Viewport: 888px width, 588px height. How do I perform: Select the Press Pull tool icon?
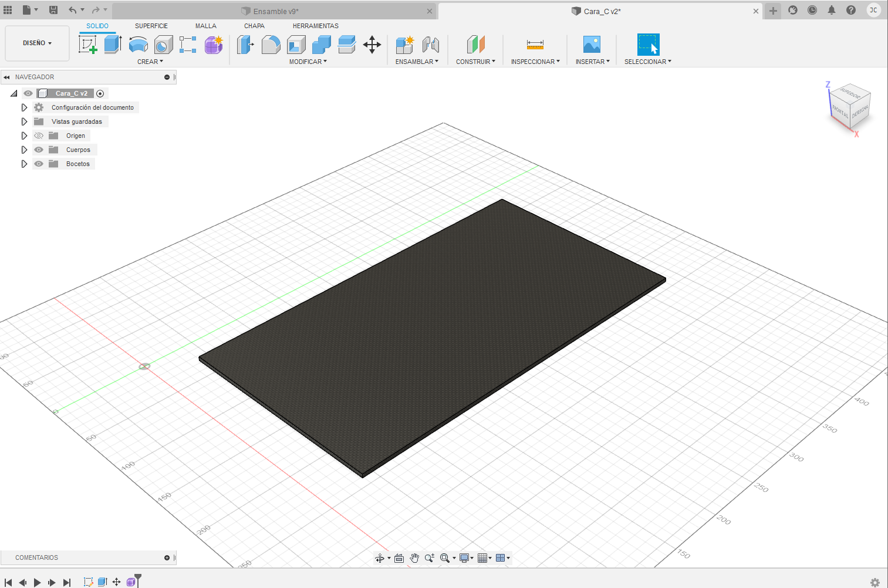(245, 45)
